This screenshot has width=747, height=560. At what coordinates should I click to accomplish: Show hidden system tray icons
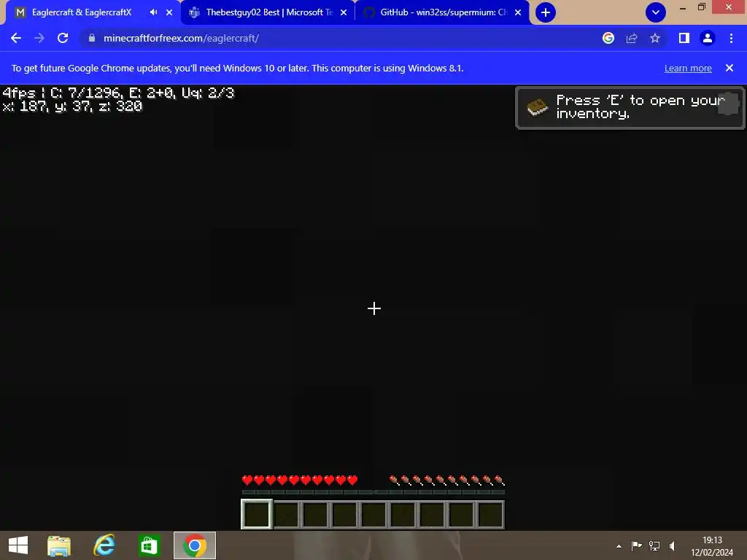[x=619, y=546]
